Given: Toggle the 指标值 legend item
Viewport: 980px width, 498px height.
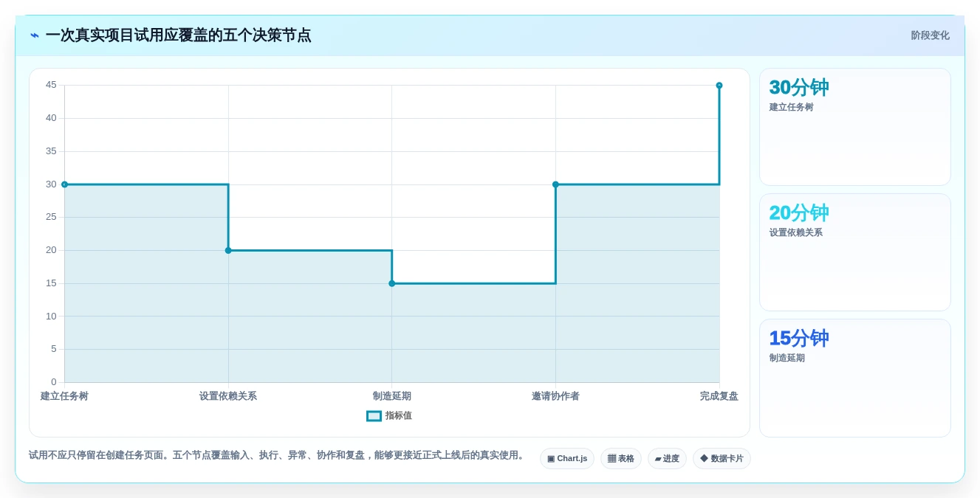Looking at the screenshot, I should coord(389,415).
